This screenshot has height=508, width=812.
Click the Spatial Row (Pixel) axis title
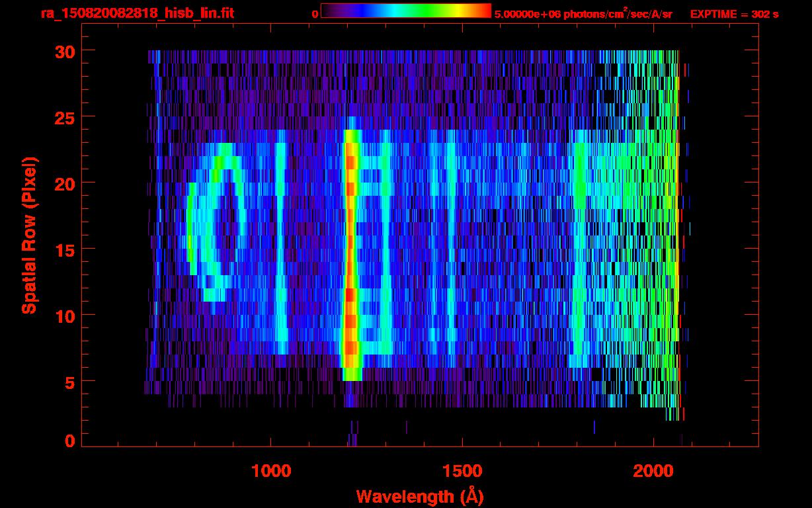[x=28, y=235]
